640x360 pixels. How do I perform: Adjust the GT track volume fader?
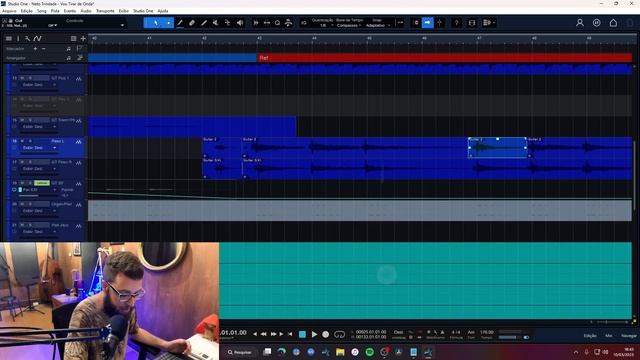[39, 196]
